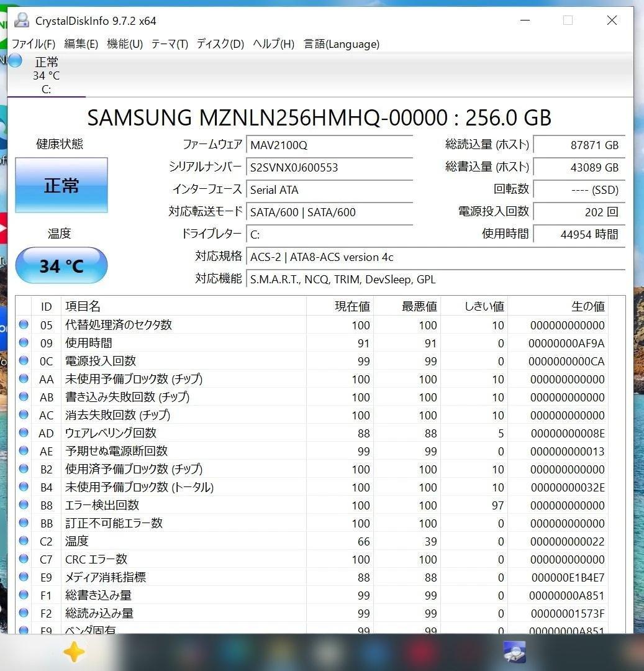The image size is (644, 671).
Task: Click the MAV2100Q firmware field
Action: pyautogui.click(x=329, y=145)
